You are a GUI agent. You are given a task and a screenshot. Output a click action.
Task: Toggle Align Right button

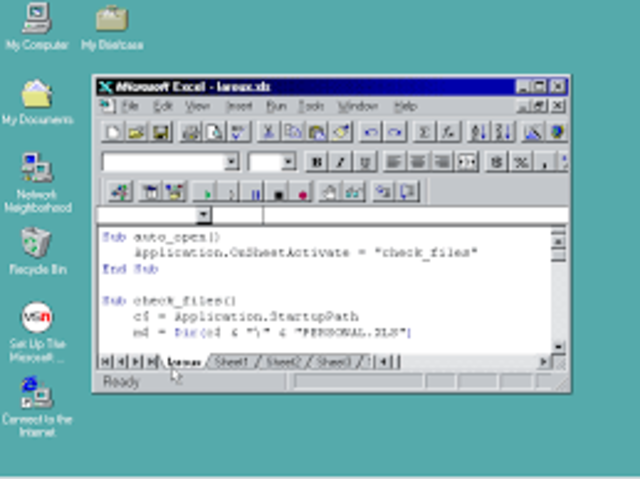(x=442, y=162)
